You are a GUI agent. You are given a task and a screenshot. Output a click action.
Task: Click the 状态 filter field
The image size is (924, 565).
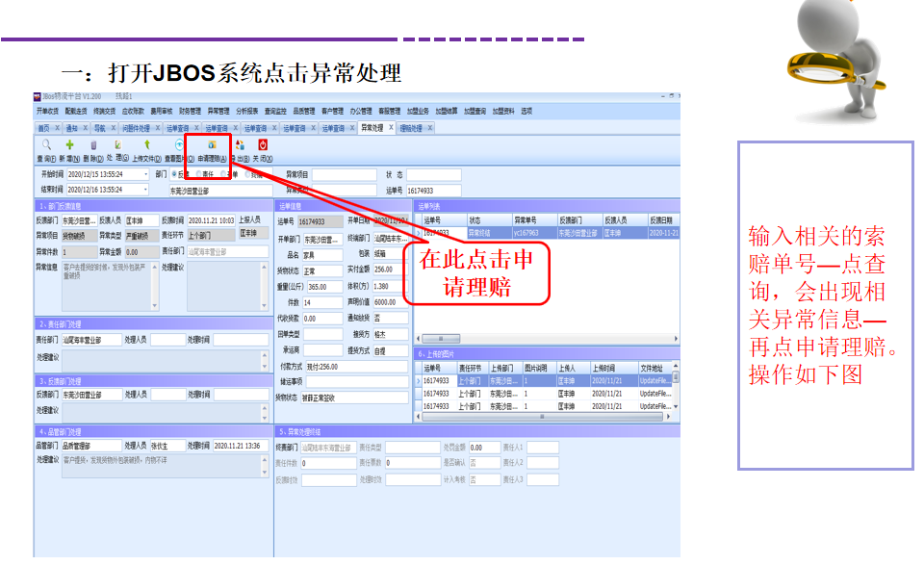pos(434,174)
